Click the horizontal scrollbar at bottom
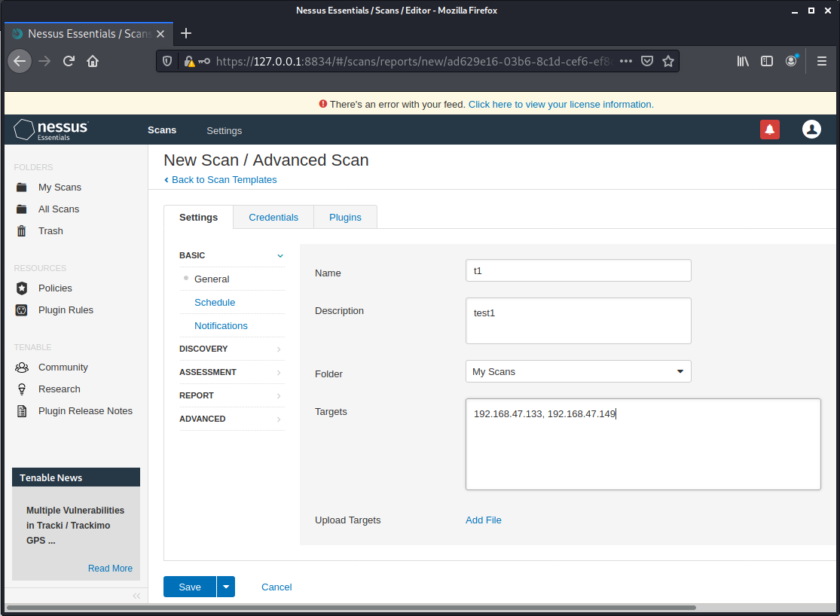This screenshot has width=840, height=616. [x=351, y=608]
